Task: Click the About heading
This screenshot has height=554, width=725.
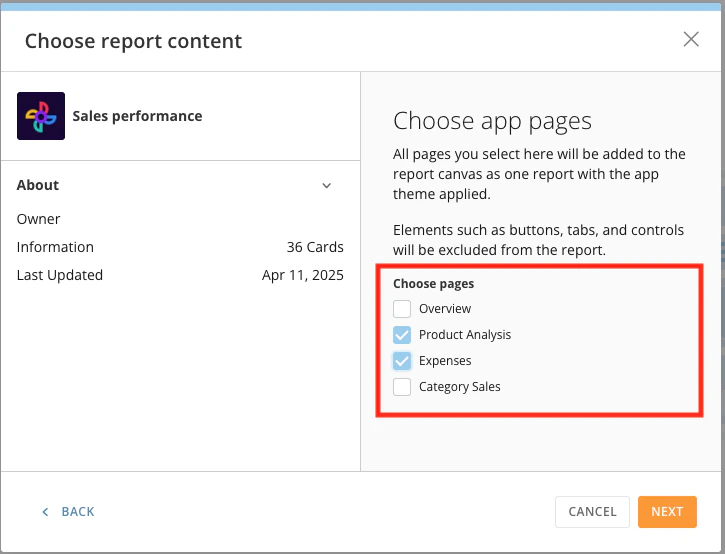Action: (38, 185)
